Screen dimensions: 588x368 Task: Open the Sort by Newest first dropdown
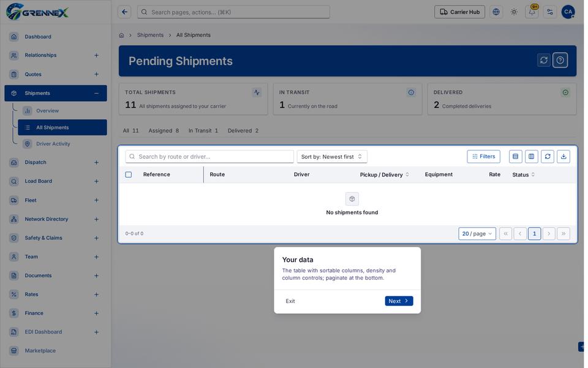point(332,156)
